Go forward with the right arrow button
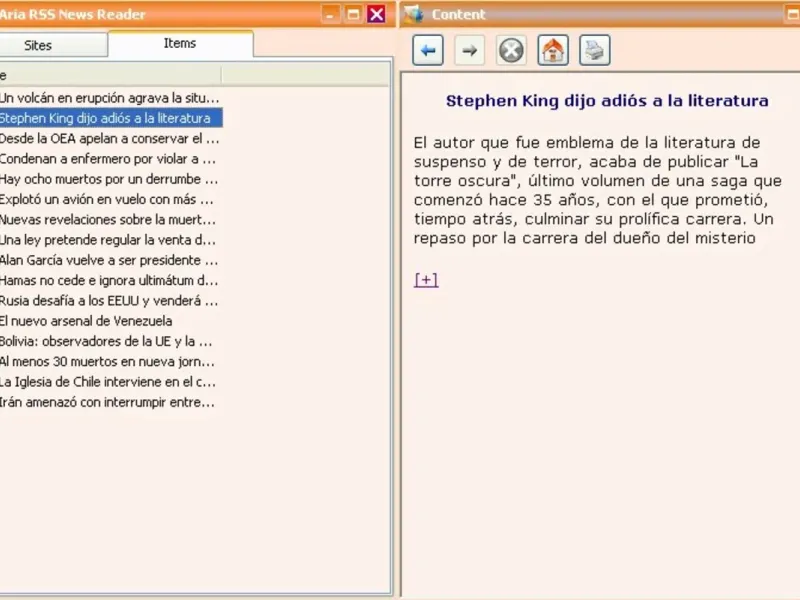The height and width of the screenshot is (600, 800). tap(469, 50)
